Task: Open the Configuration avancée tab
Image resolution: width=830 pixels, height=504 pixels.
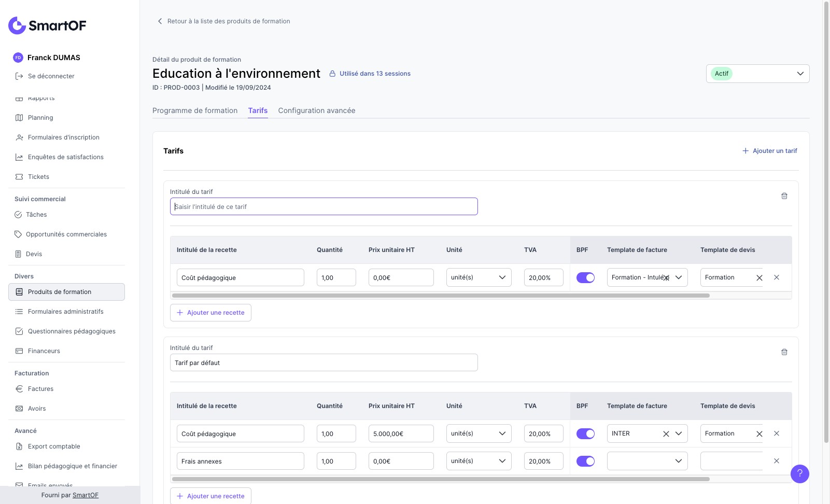Action: 316,110
